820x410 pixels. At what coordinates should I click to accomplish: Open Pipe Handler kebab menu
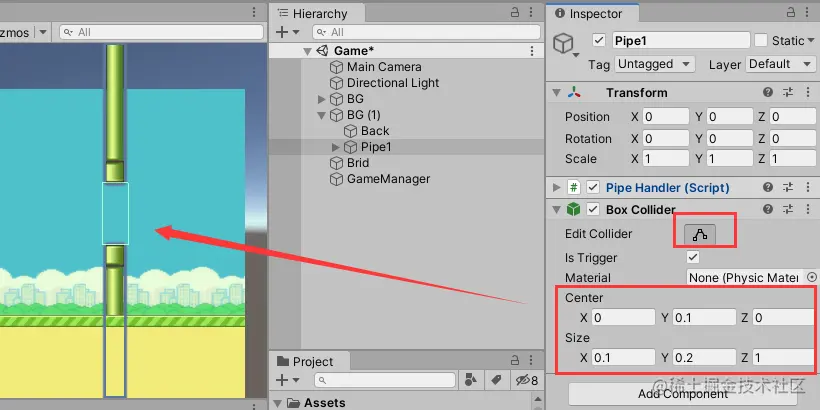[809, 187]
